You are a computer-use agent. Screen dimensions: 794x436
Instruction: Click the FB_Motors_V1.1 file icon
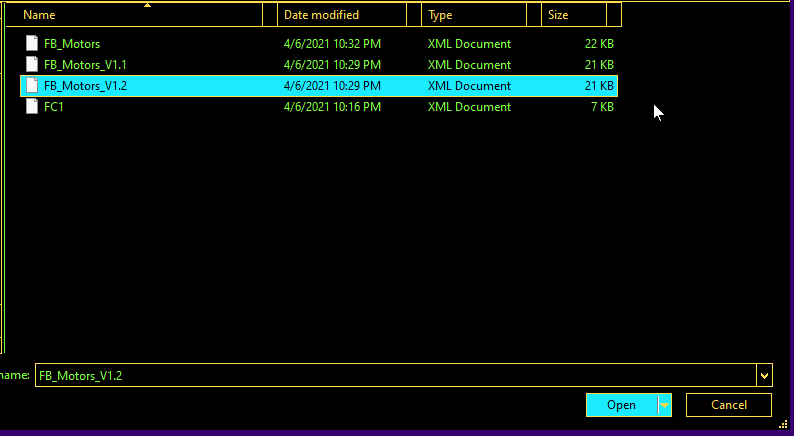(32, 64)
